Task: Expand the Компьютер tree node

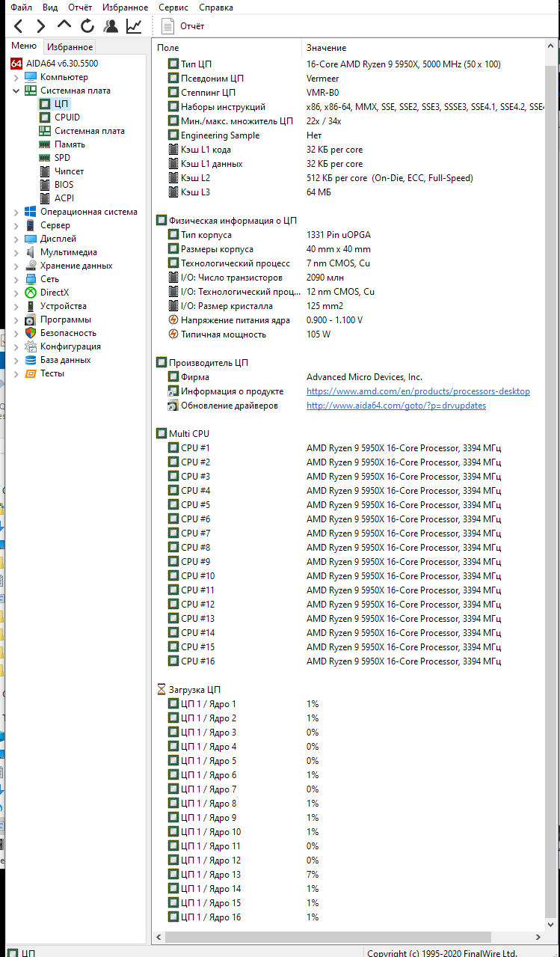Action: click(x=16, y=77)
